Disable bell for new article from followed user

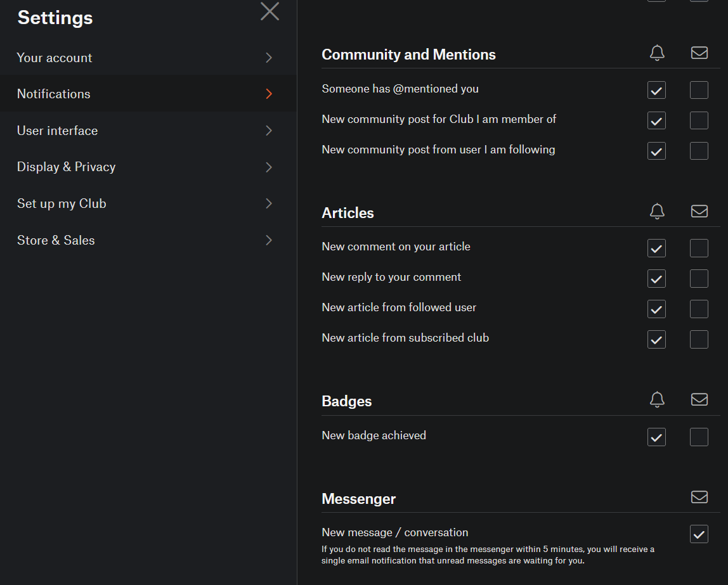(656, 309)
